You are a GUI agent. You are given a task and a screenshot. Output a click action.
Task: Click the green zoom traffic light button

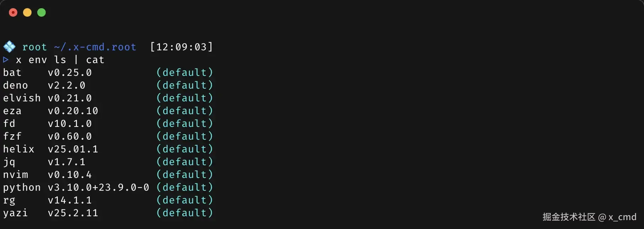pyautogui.click(x=41, y=12)
